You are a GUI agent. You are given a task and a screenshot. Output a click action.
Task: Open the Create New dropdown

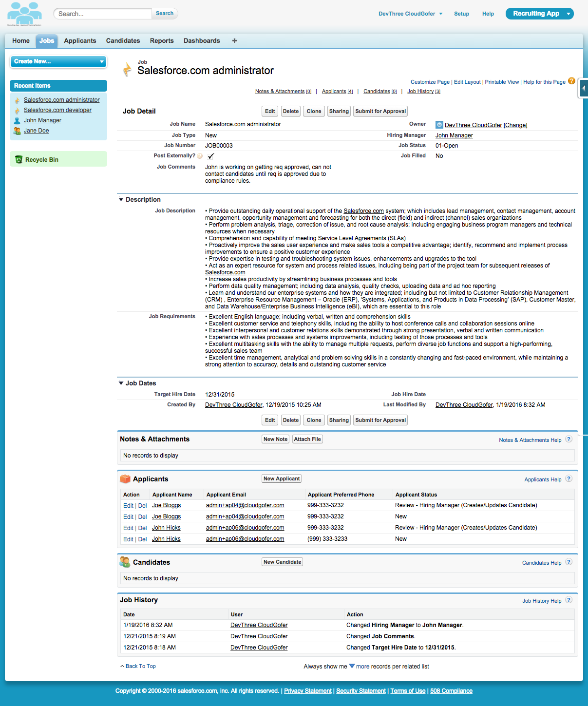pyautogui.click(x=58, y=61)
